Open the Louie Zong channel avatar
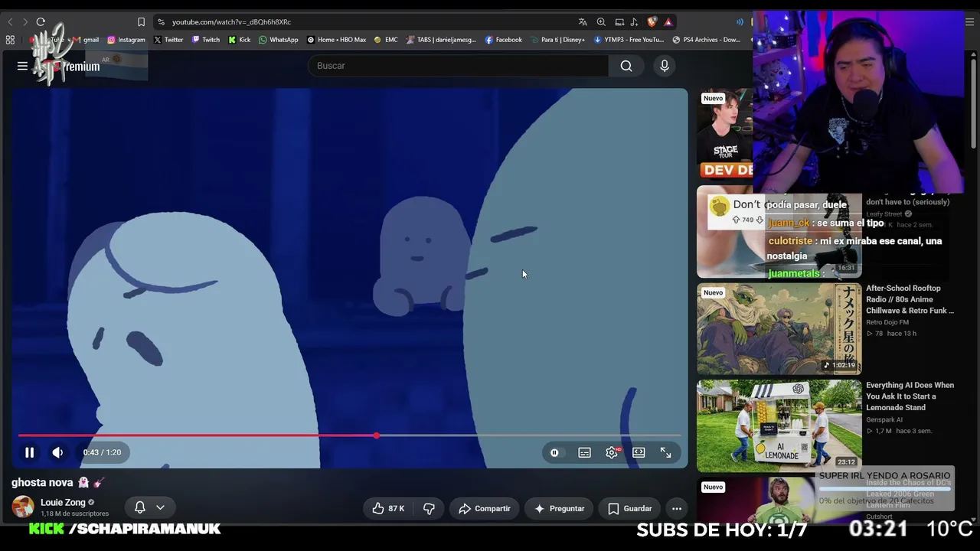This screenshot has width=980, height=551. click(23, 507)
